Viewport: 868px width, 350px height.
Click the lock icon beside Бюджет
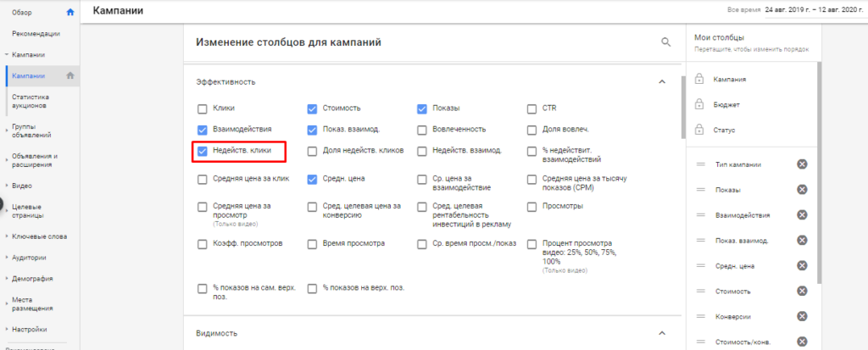click(x=699, y=105)
